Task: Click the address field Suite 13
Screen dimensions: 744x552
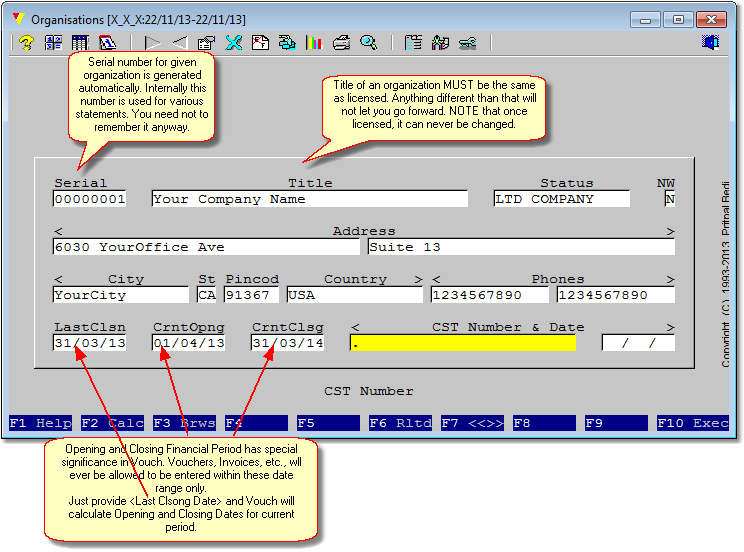Action: tap(521, 247)
